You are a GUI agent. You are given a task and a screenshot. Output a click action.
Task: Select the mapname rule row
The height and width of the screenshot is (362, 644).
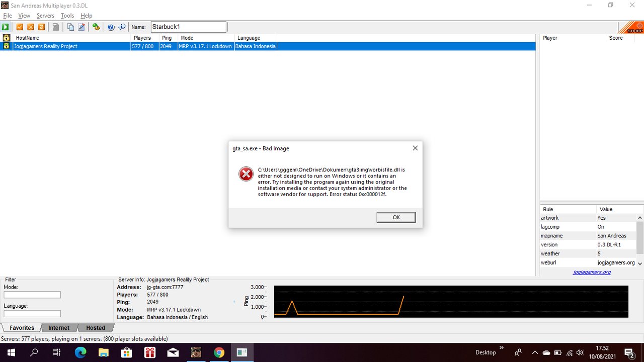[588, 236]
